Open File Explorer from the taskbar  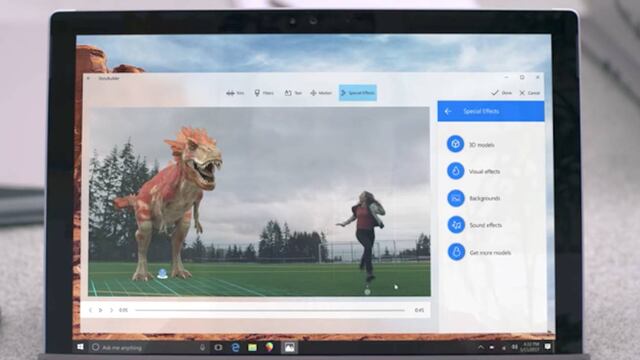(x=252, y=347)
